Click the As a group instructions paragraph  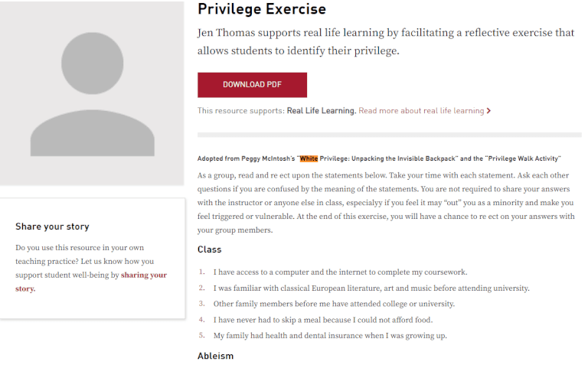tap(386, 203)
